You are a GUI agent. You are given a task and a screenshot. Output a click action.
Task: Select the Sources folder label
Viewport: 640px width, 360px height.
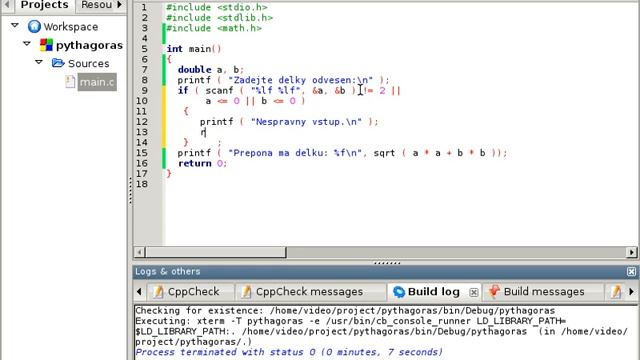coord(89,64)
